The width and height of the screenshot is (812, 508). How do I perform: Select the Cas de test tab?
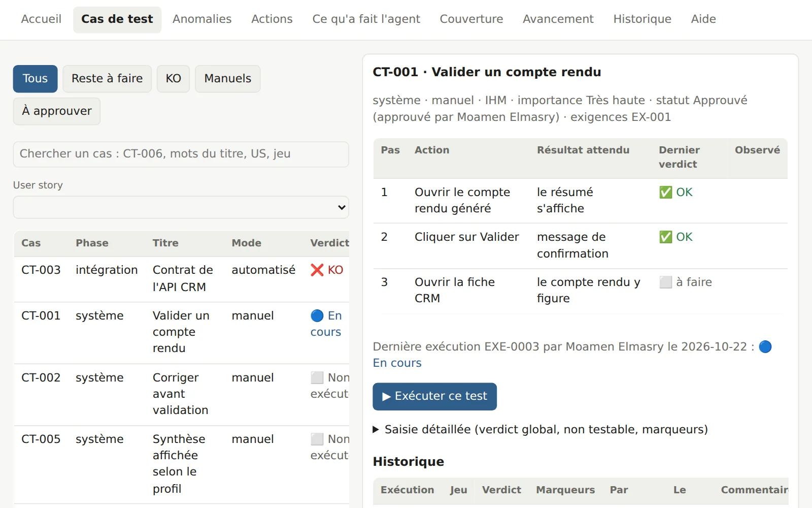pyautogui.click(x=117, y=19)
